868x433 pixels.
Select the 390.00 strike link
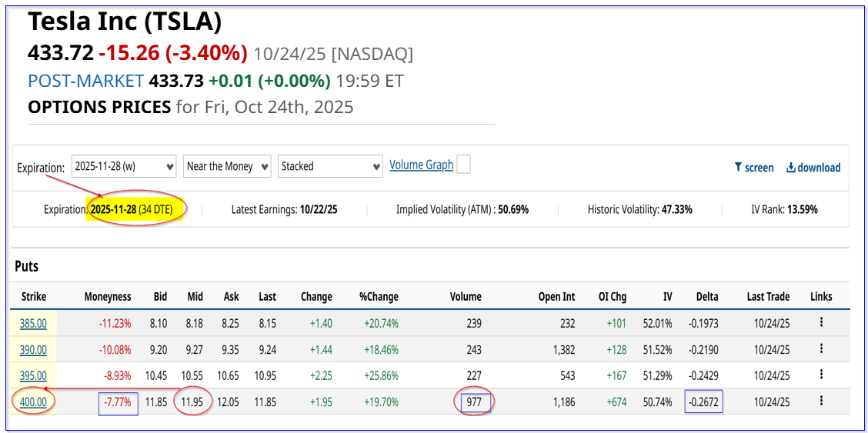(32, 349)
